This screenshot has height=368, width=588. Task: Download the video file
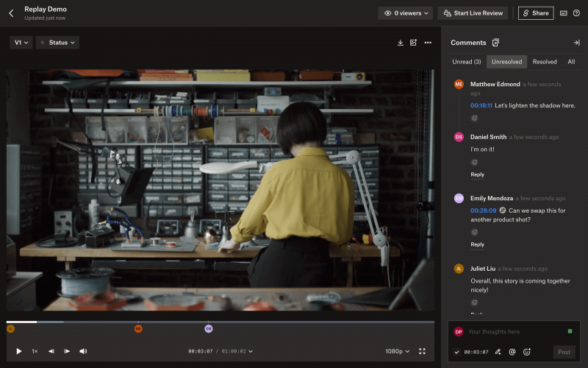(400, 43)
